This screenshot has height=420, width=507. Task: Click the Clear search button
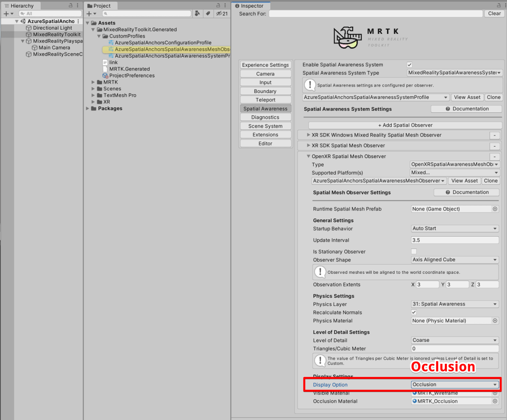click(494, 14)
